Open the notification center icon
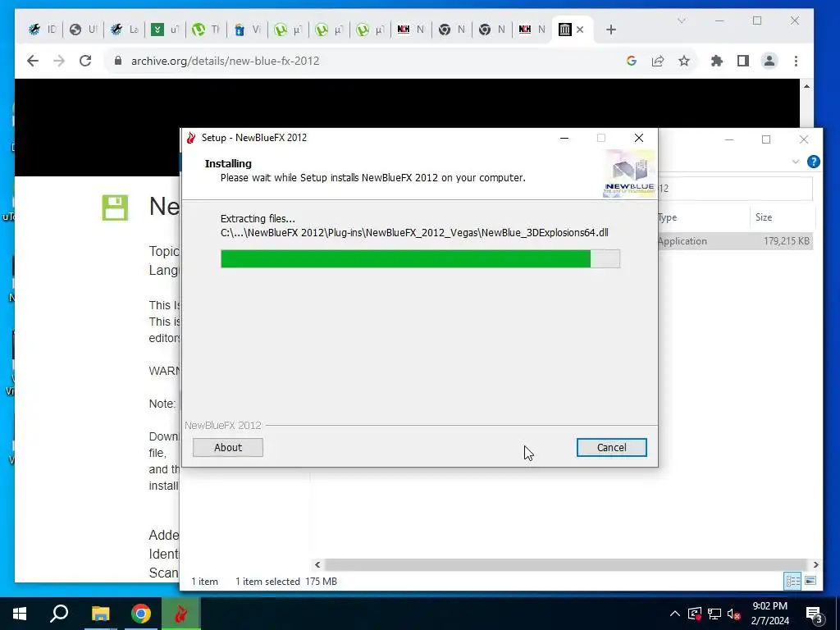 pyautogui.click(x=814, y=614)
